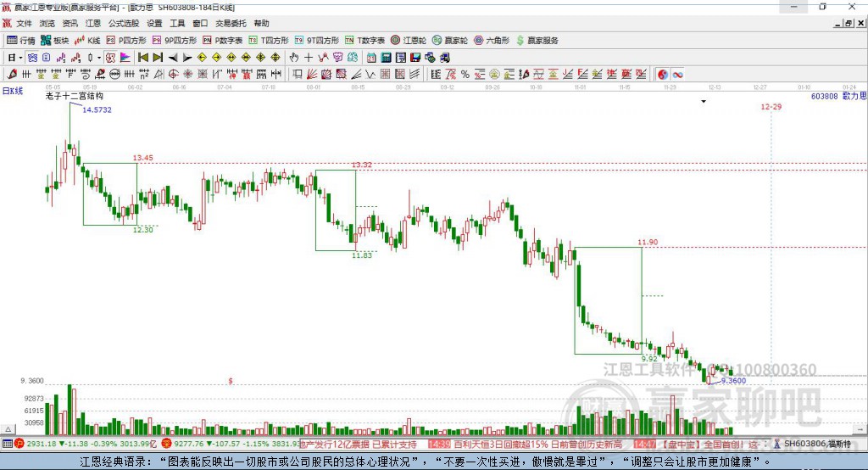
Task: Click the 603808 stock code label
Action: point(824,96)
